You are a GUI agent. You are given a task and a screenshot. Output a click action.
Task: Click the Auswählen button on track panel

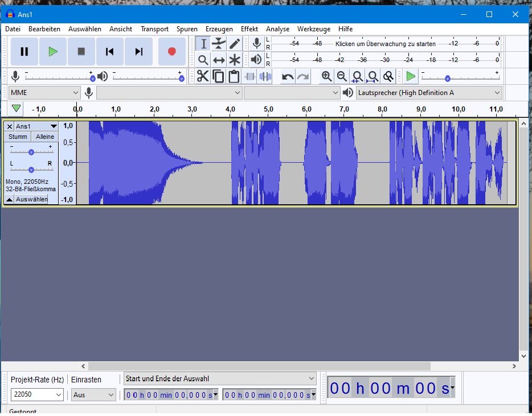(31, 200)
